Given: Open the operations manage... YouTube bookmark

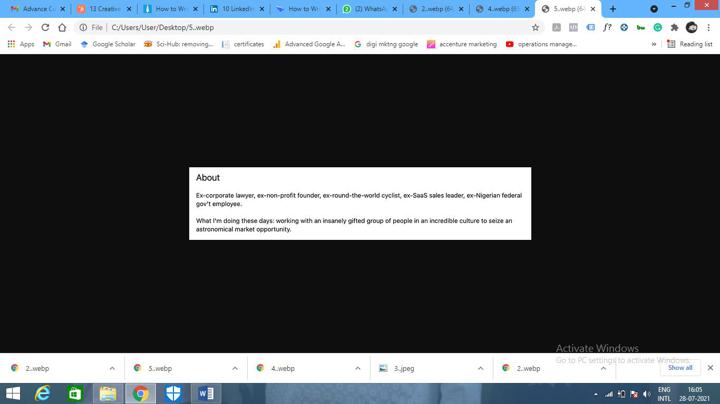Looking at the screenshot, I should coord(541,44).
